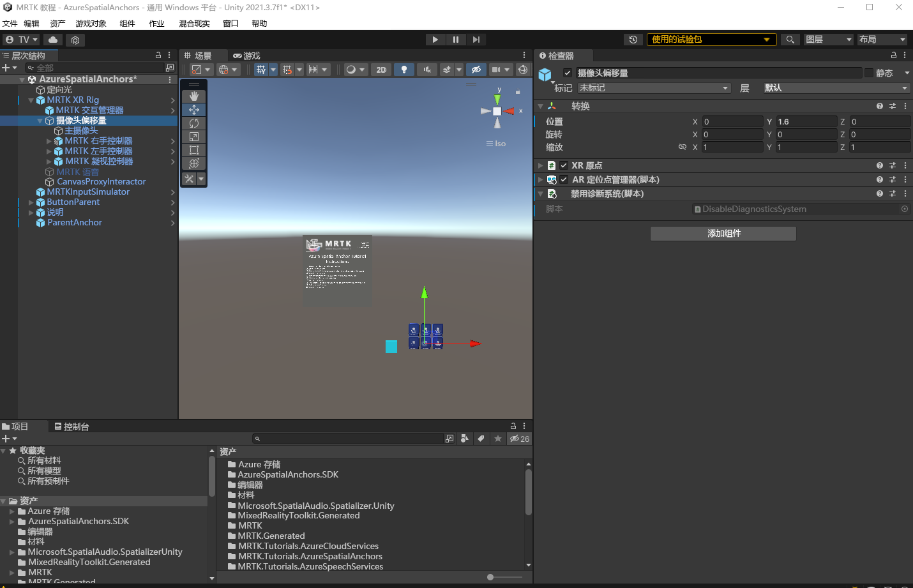Open the cloud services icon
Viewport: 913px width, 588px height.
53,40
